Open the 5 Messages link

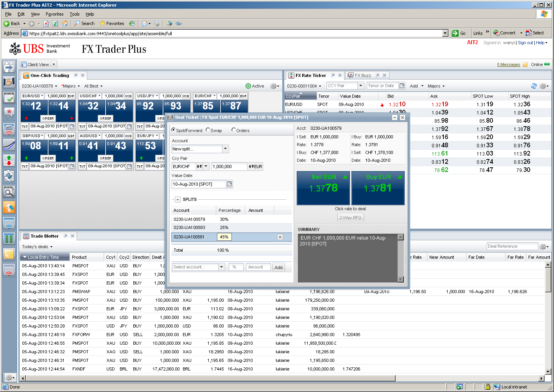508,64
